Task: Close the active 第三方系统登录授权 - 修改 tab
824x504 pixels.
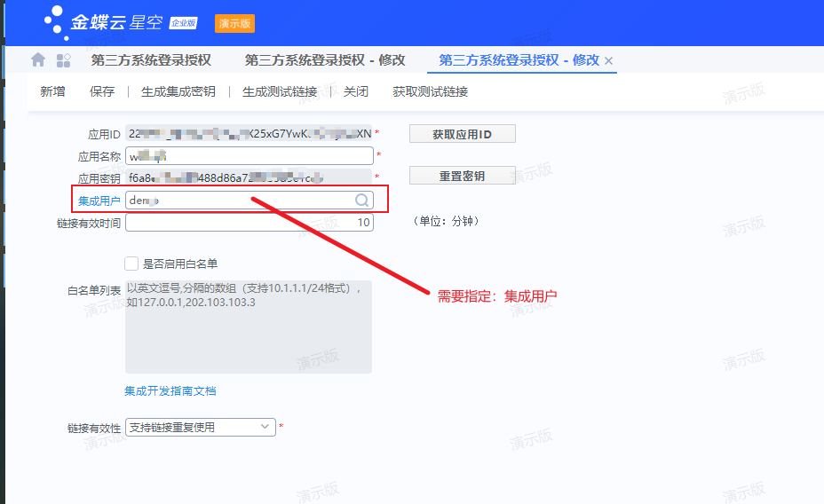Action: click(609, 60)
